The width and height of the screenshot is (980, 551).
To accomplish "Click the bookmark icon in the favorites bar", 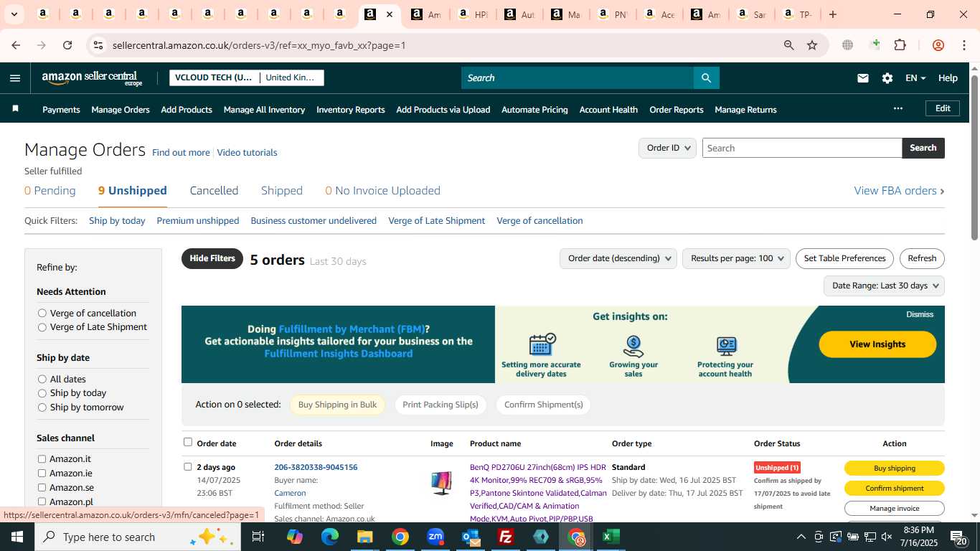I will coord(15,109).
